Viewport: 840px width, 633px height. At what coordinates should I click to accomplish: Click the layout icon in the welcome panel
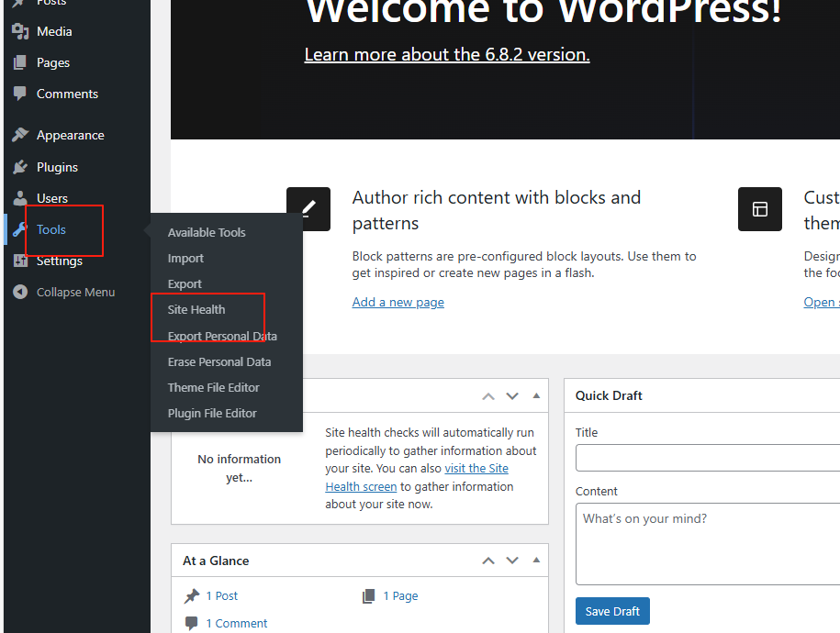click(x=759, y=209)
